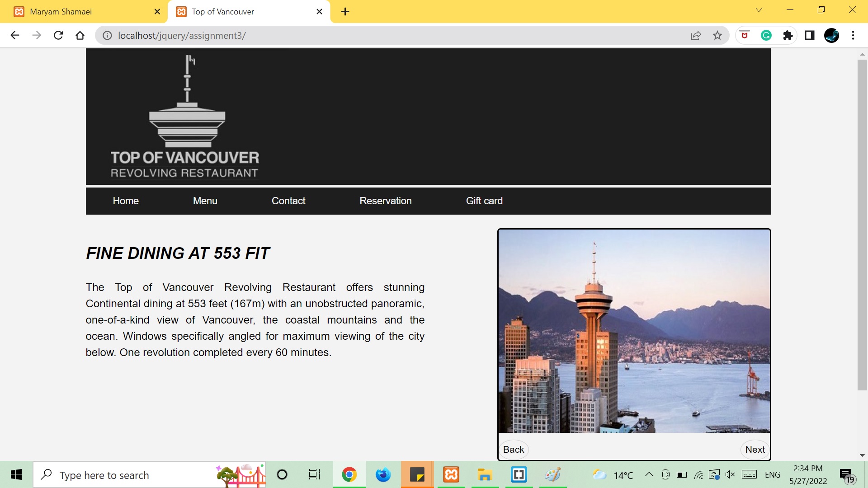Screen dimensions: 868x488
Task: Close the Maryam Shamaei tab
Action: tap(157, 12)
